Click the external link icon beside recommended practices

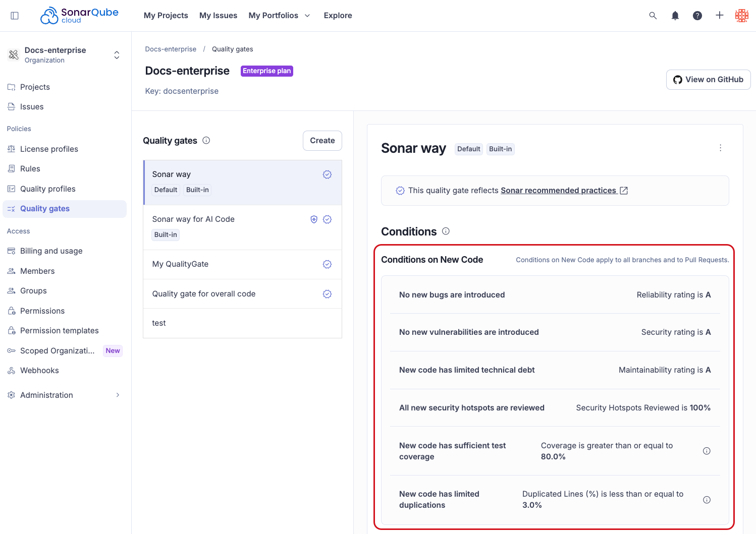pyautogui.click(x=624, y=191)
